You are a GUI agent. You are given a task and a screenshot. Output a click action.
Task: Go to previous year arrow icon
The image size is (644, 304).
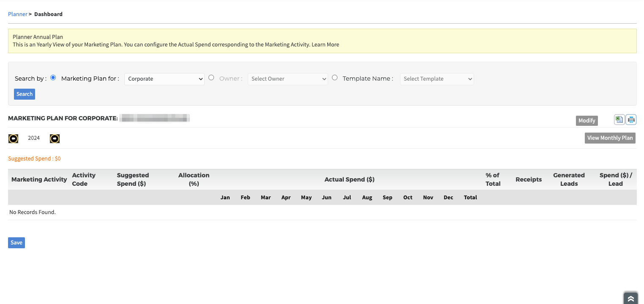(14, 138)
